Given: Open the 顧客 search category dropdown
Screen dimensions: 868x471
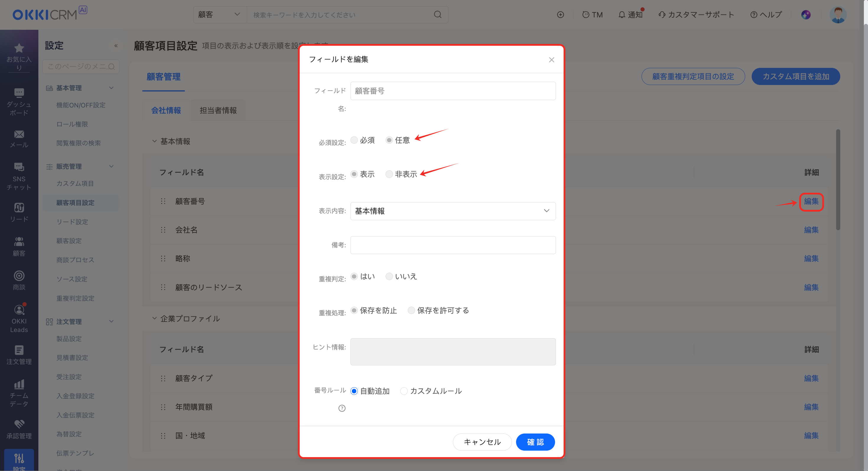Looking at the screenshot, I should [220, 14].
